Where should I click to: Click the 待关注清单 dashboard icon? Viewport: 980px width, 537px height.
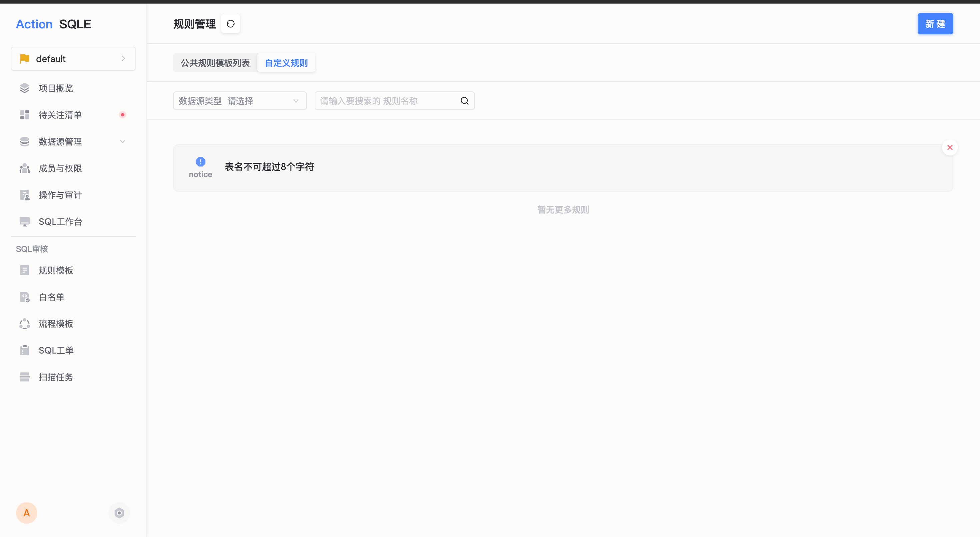pyautogui.click(x=25, y=115)
